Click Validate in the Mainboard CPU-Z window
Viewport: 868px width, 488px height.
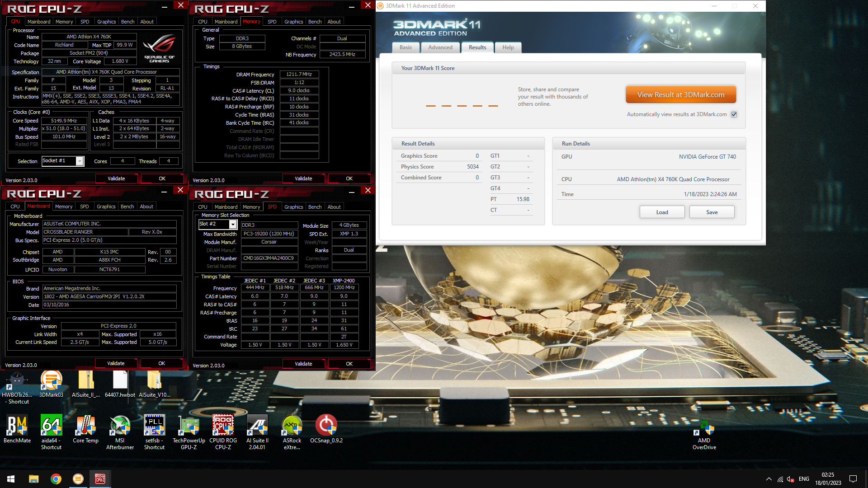tap(116, 363)
